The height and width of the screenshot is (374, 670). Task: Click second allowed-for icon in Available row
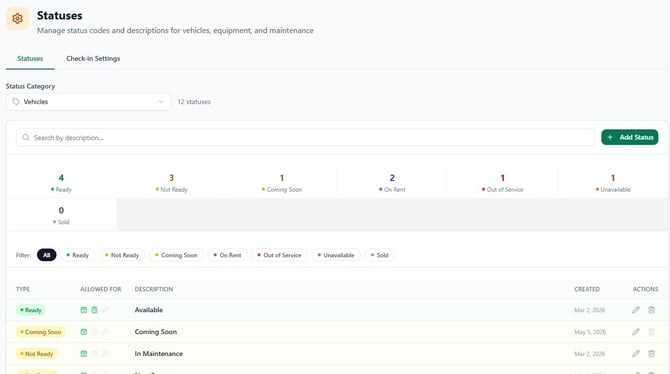pos(94,310)
